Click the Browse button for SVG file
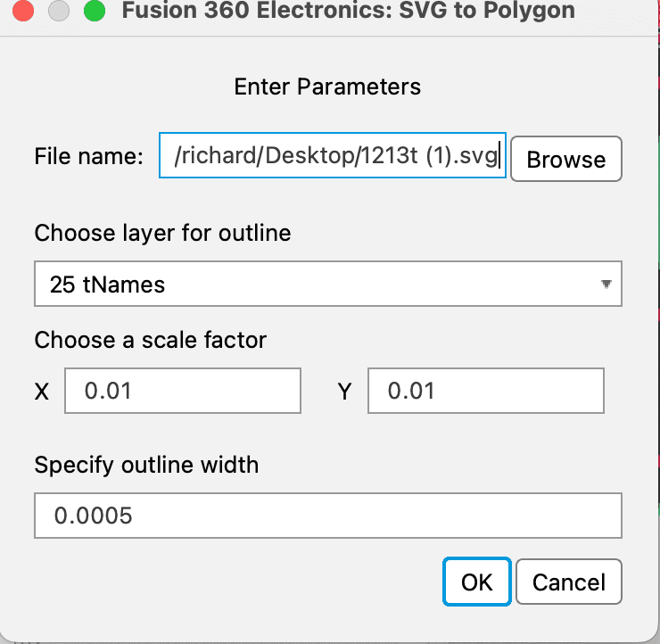Viewport: 660px width, 644px height. [566, 159]
